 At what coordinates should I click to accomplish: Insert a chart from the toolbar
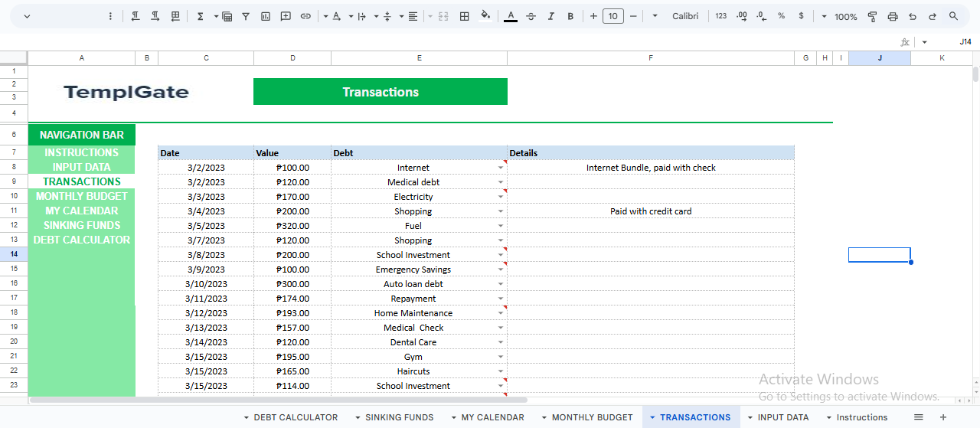click(266, 16)
